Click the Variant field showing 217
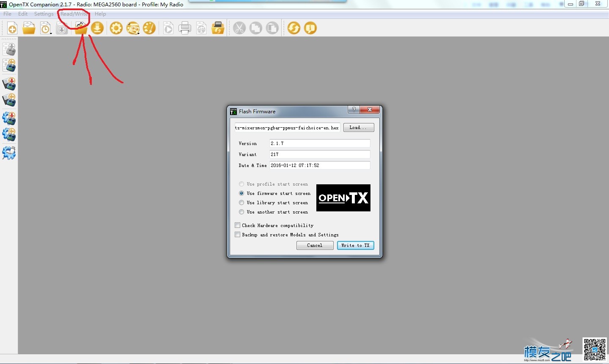The height and width of the screenshot is (364, 609). [x=320, y=154]
